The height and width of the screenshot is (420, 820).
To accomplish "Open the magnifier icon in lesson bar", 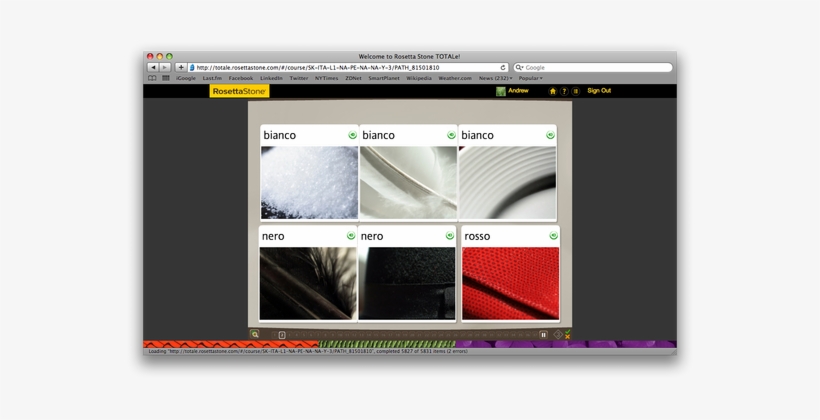I will pos(255,334).
